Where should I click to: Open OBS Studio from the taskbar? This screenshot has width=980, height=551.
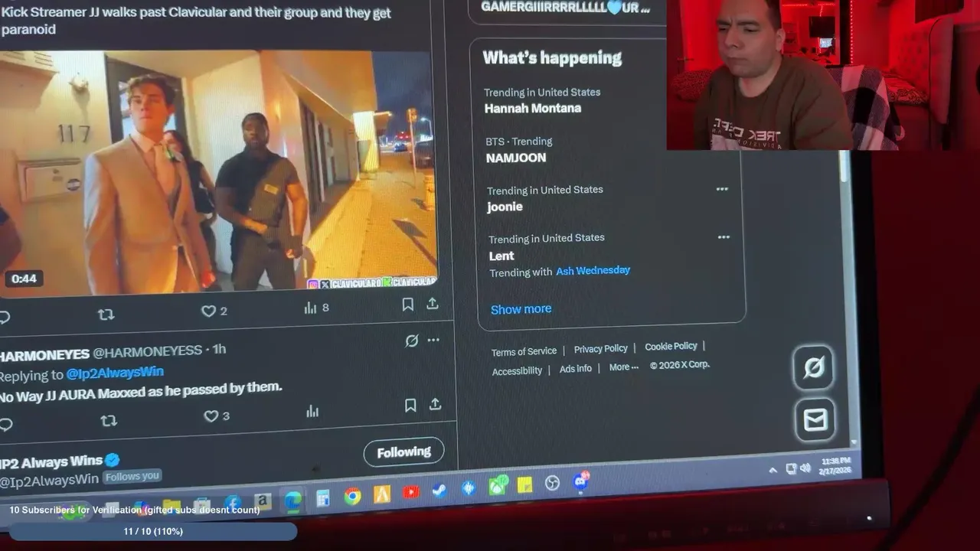tap(552, 484)
